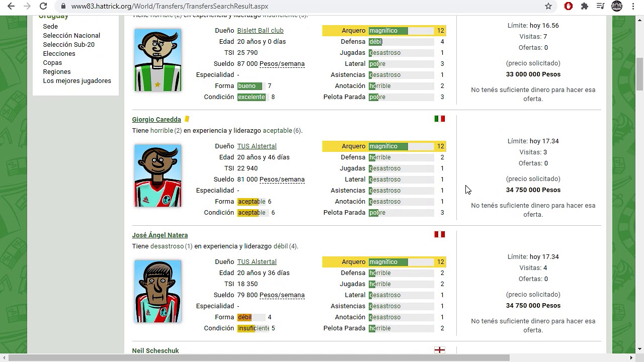The height and width of the screenshot is (362, 644).
Task: Click Giorgio Caredda's Arquero magnífico skill bar
Action: tap(401, 146)
